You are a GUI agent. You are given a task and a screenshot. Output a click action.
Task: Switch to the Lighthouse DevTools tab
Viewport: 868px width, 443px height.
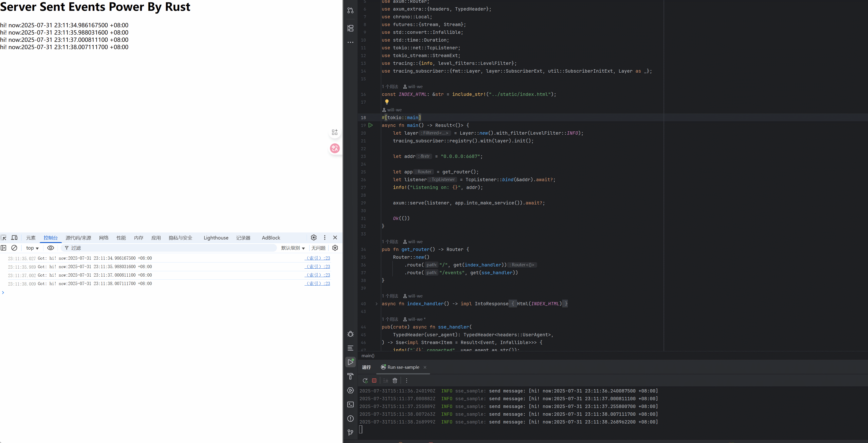point(216,238)
